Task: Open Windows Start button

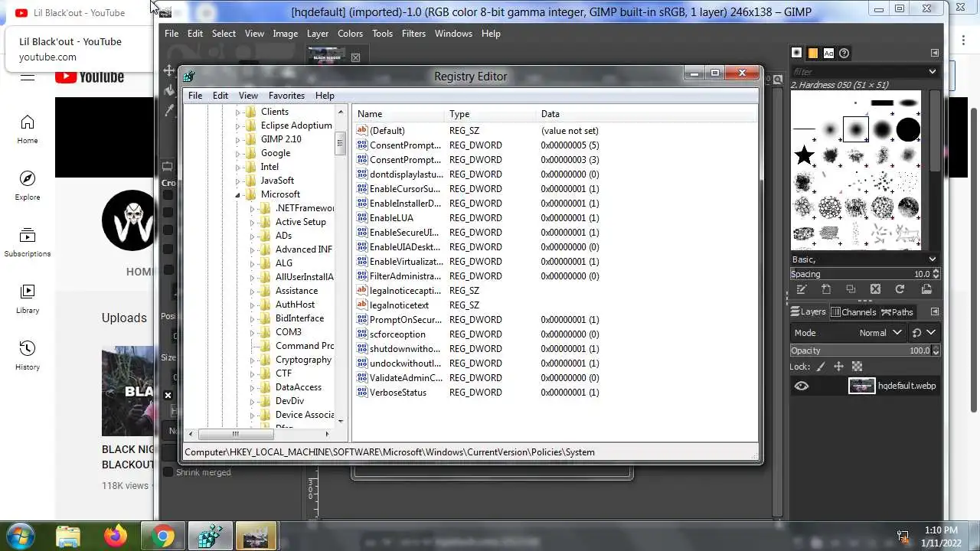Action: [19, 536]
